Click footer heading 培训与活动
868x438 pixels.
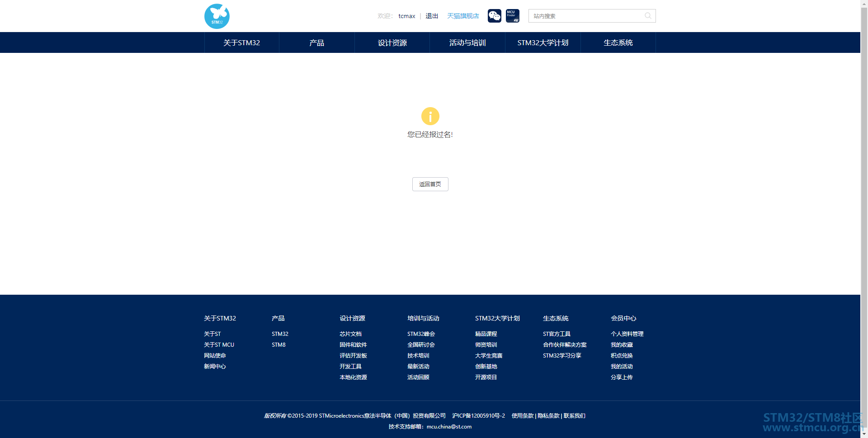click(423, 318)
